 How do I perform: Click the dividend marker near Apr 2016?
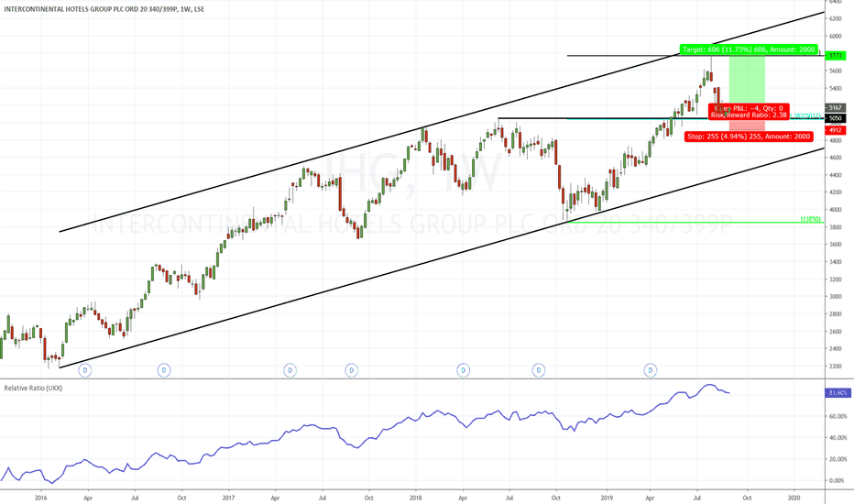click(85, 370)
